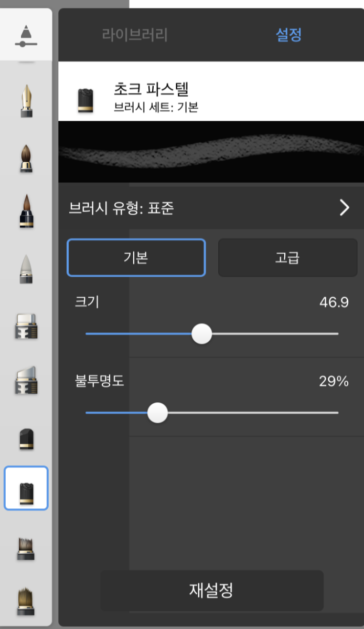Click the brush stroke preview

coord(211,152)
